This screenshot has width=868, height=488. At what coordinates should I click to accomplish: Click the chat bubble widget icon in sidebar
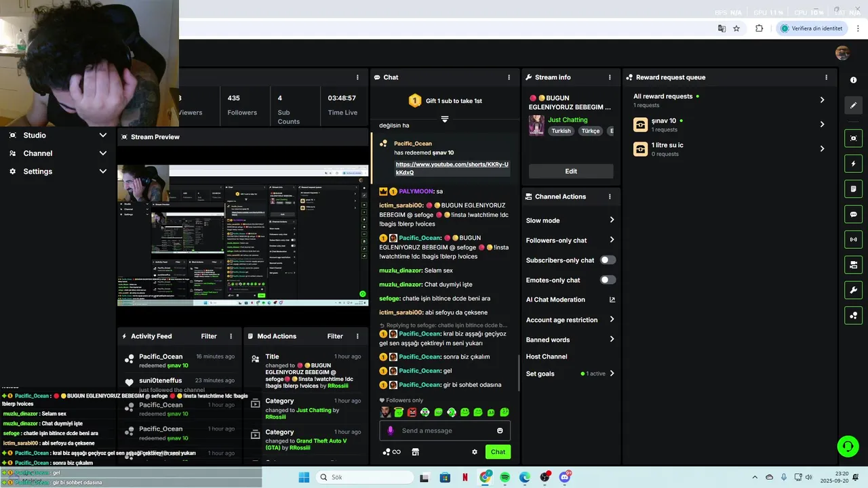coord(853,214)
